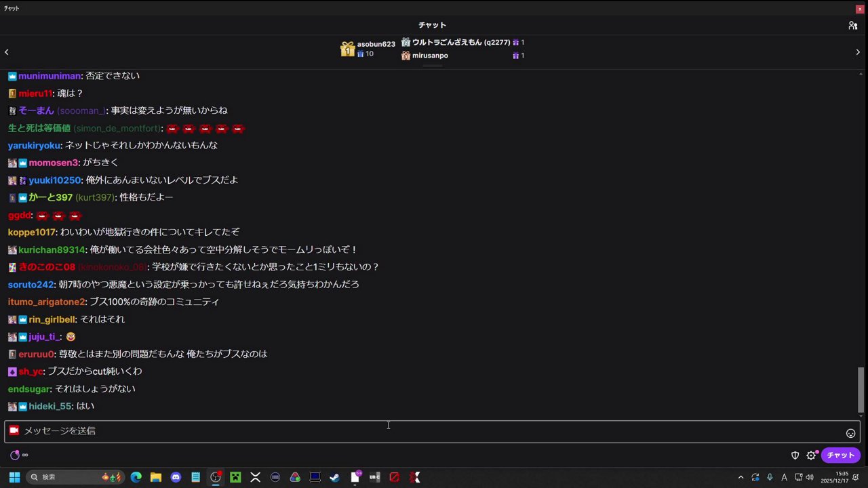Click yarukiryoku's username in chat
Image resolution: width=868 pixels, height=488 pixels.
tap(34, 145)
